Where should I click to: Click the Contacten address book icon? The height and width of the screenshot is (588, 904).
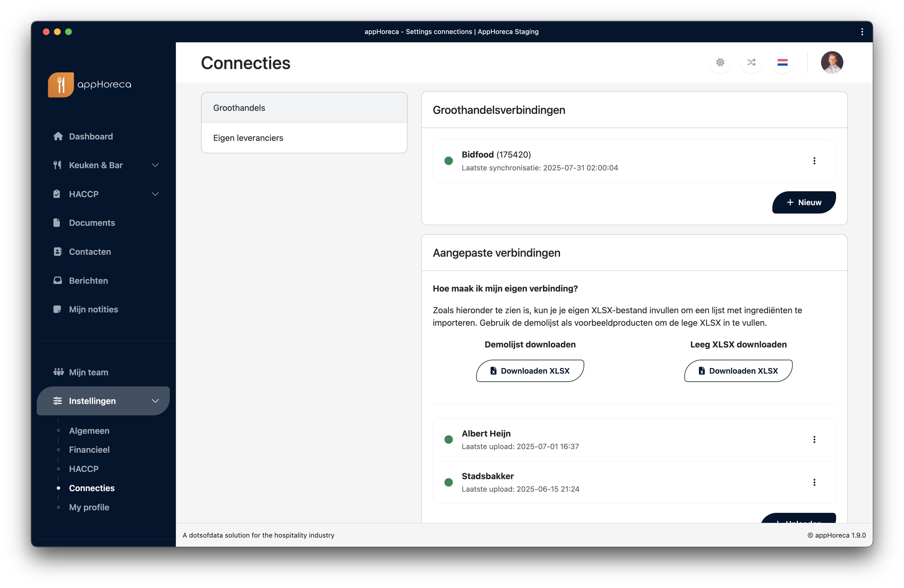point(57,251)
